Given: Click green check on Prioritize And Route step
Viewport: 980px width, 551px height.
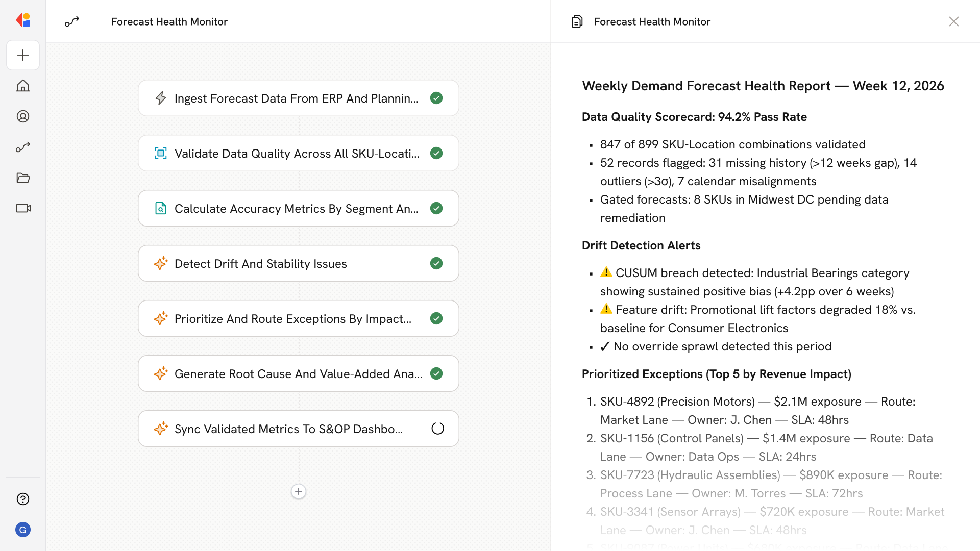Looking at the screenshot, I should pos(436,318).
